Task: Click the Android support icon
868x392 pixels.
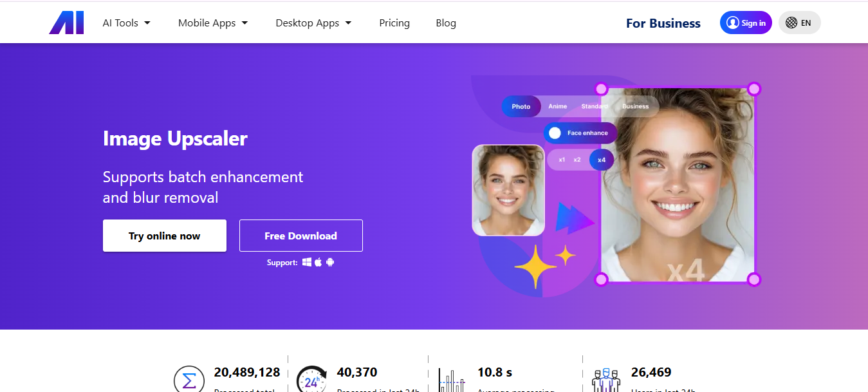Action: (330, 262)
